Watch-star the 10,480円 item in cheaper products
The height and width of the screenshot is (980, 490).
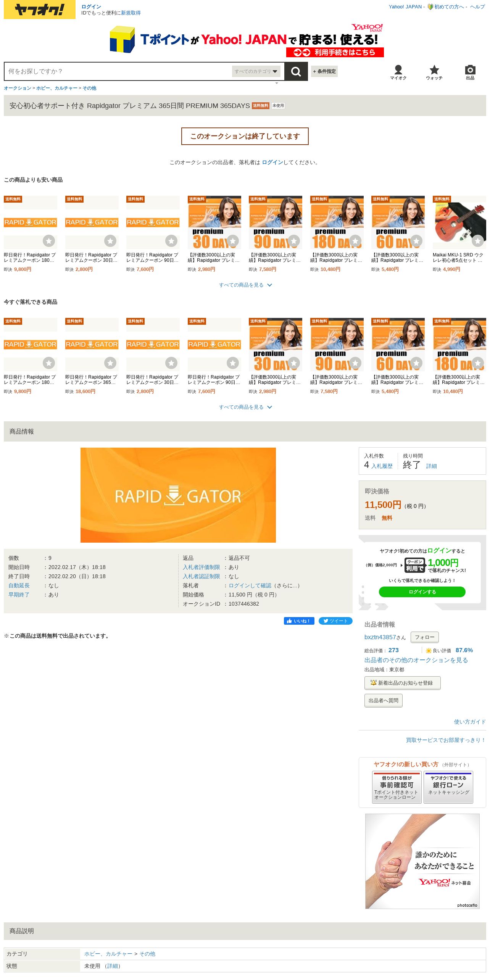click(x=355, y=241)
